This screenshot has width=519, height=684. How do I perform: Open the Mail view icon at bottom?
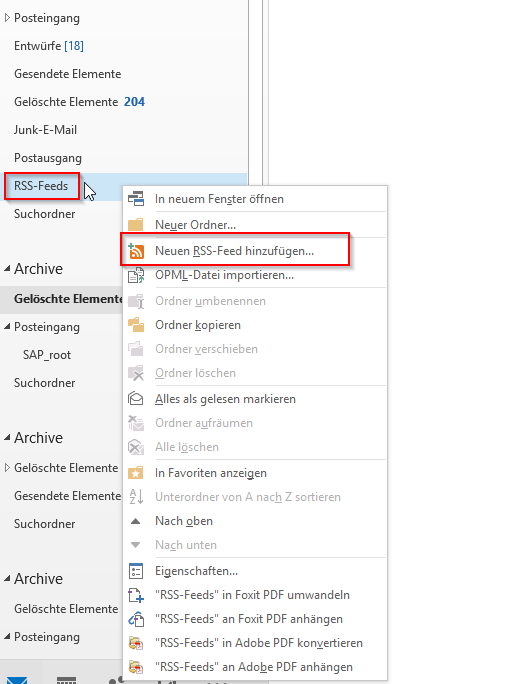[18, 679]
